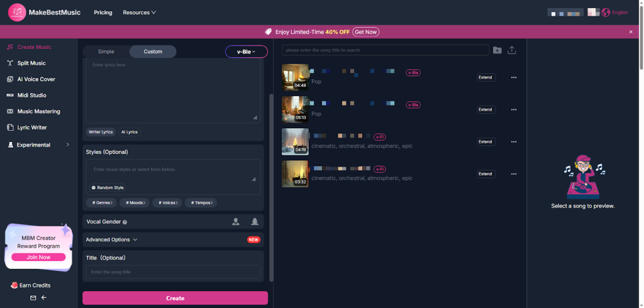Click the Vocal Gender help icon
Viewport: 644px width, 308px height.
[125, 222]
